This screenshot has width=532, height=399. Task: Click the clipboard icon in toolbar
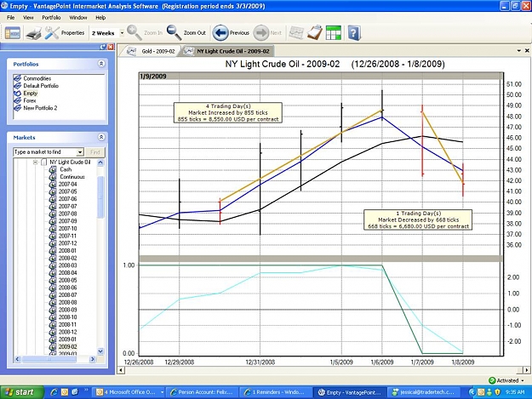(x=314, y=33)
